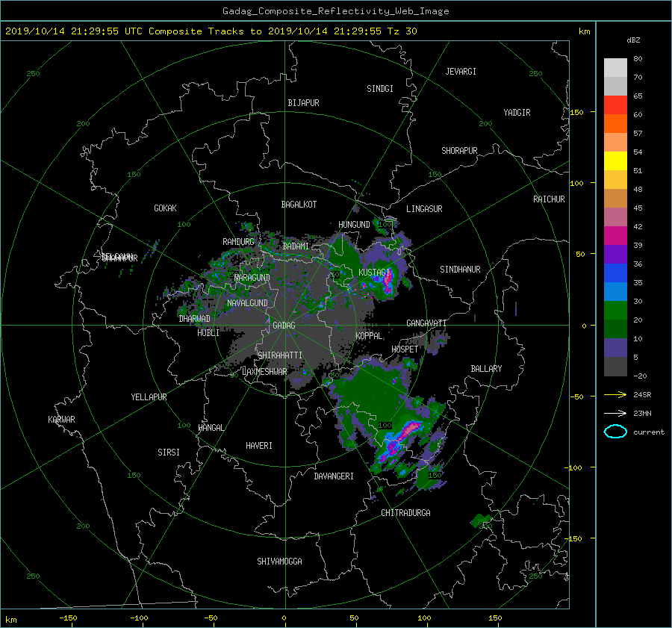Click the SHIRAHATTI city label
This screenshot has width=672, height=628.
click(x=280, y=355)
